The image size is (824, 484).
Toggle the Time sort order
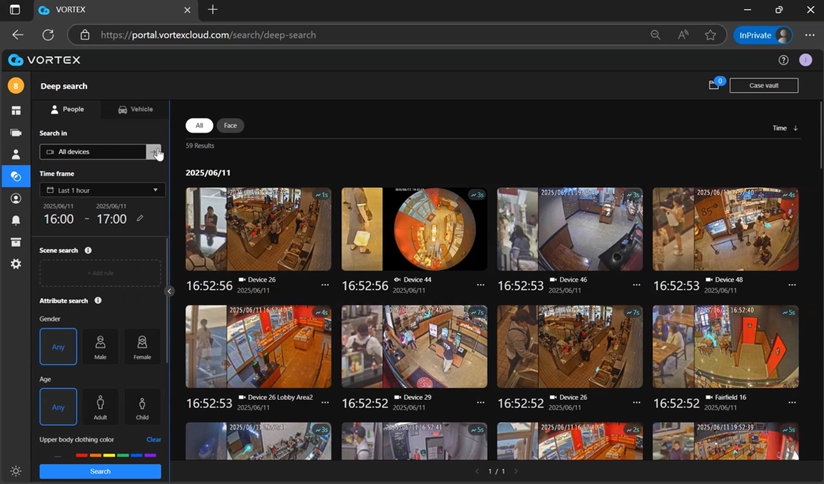(x=785, y=128)
